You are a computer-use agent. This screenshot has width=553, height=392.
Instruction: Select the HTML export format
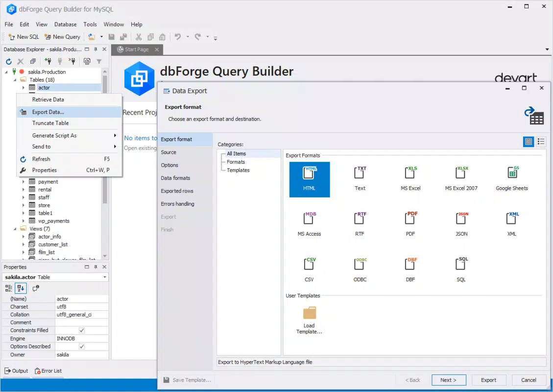coord(309,179)
